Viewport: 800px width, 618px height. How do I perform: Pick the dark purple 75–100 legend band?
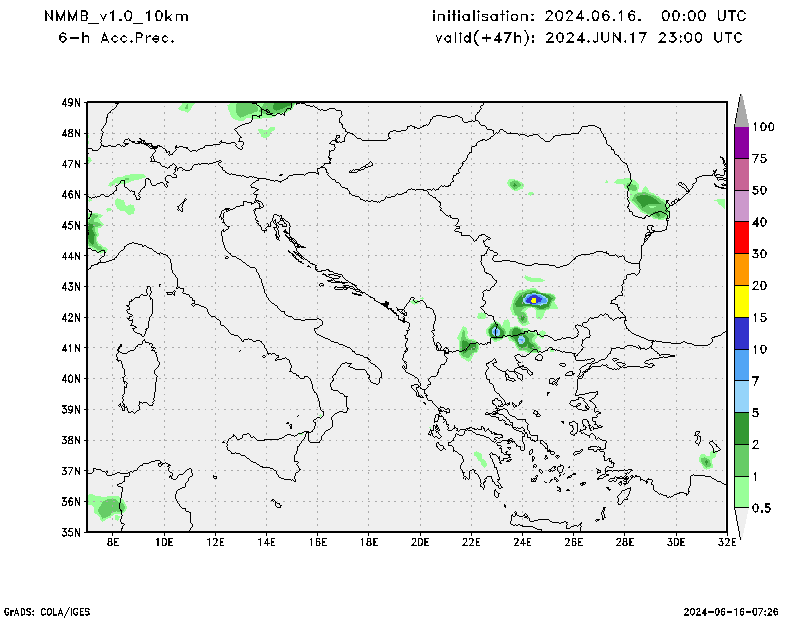742,143
